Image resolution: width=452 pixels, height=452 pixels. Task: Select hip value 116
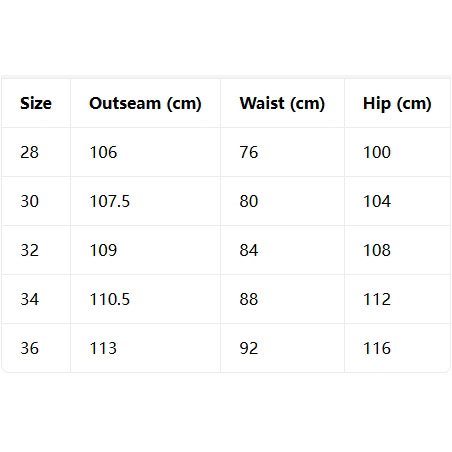pos(377,348)
